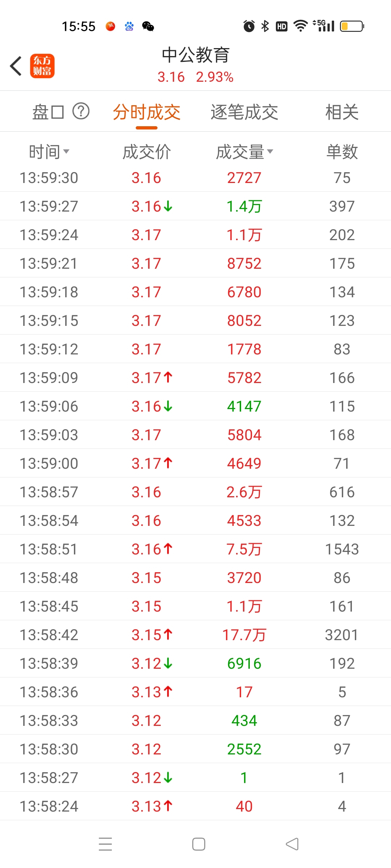The width and height of the screenshot is (391, 868).
Task: Select the 13:58:42 row with 17.7万 volume
Action: pos(195,635)
